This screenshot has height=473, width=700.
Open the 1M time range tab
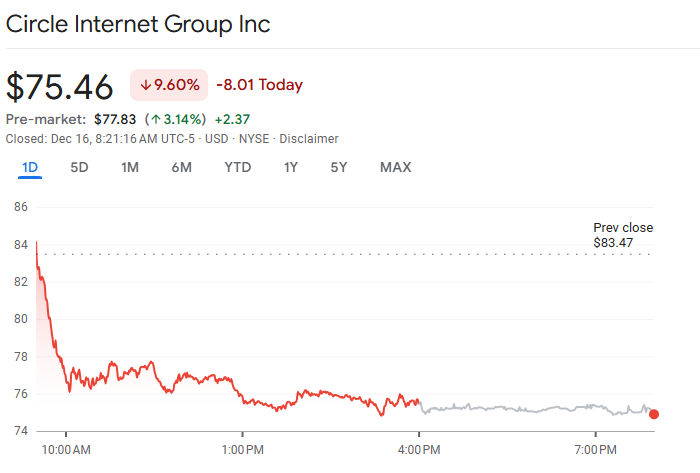tap(130, 167)
